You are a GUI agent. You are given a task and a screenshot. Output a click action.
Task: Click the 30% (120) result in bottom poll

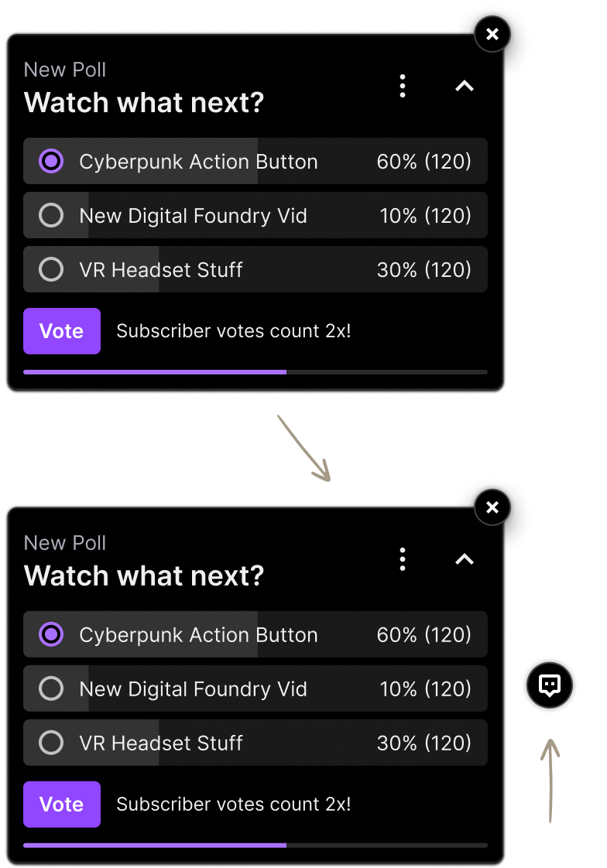(424, 743)
